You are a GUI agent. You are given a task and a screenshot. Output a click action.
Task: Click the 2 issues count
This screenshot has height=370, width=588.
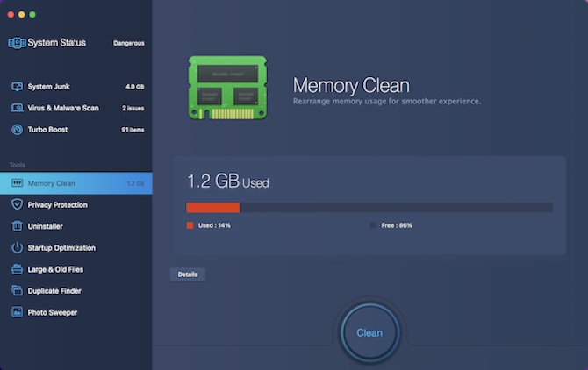(x=133, y=108)
